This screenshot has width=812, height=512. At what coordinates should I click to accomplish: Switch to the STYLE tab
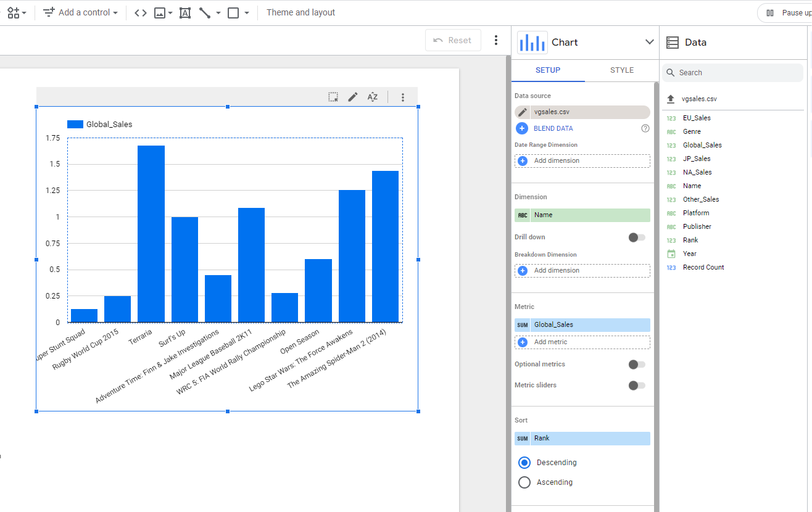(x=621, y=70)
